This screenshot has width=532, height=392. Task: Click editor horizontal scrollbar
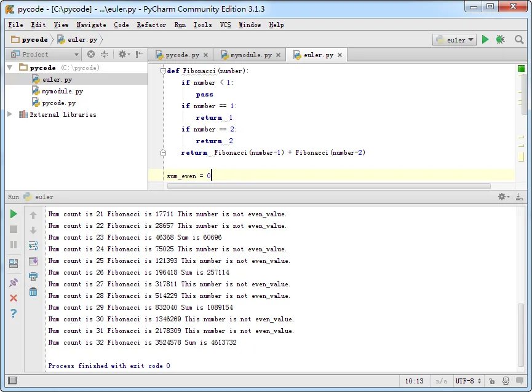[x=329, y=186]
